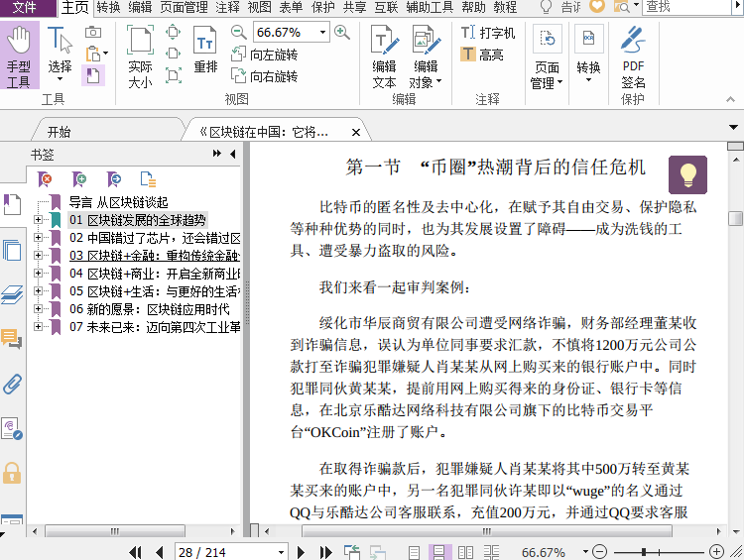
Task: Collapse the bookmarks panel with the arrow
Action: tap(232, 154)
